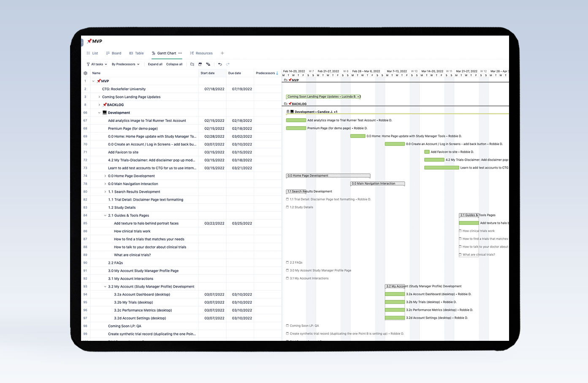Image resolution: width=588 pixels, height=383 pixels.
Task: Select the Add Favicon to site row name
Action: [123, 152]
